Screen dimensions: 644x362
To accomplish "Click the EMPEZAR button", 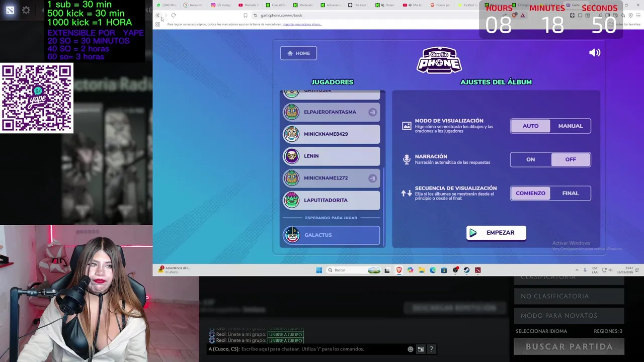I will tap(496, 233).
